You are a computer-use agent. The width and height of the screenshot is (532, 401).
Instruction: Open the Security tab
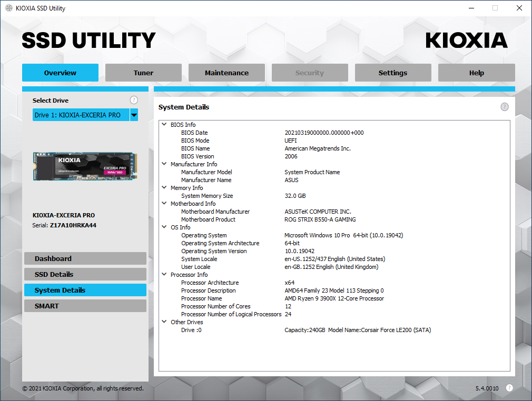[x=310, y=73]
